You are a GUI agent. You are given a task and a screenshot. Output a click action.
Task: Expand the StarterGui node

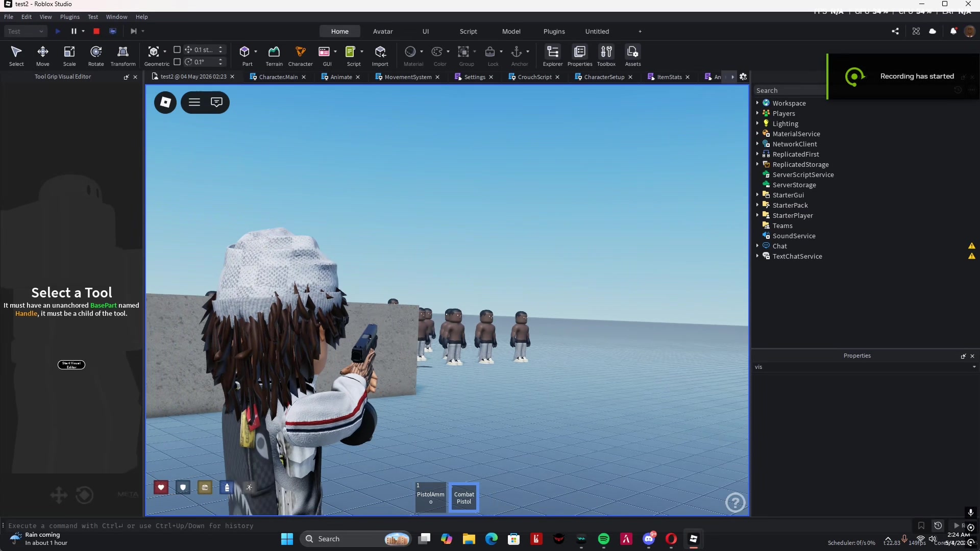[x=757, y=195]
